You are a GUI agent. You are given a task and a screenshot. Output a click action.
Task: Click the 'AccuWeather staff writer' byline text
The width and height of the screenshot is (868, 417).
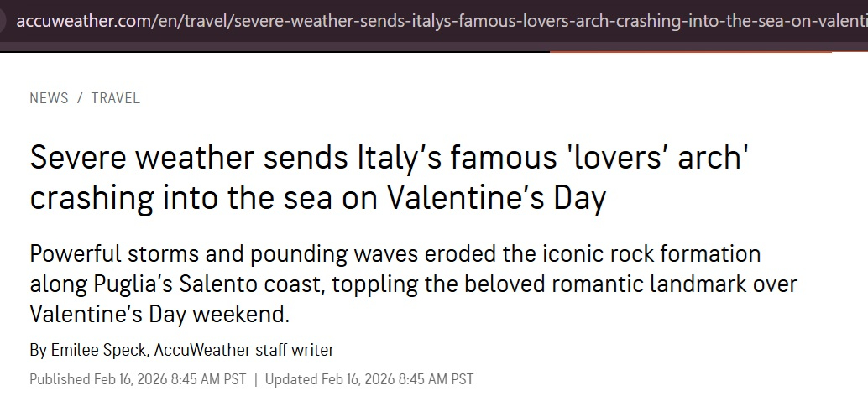pos(244,350)
